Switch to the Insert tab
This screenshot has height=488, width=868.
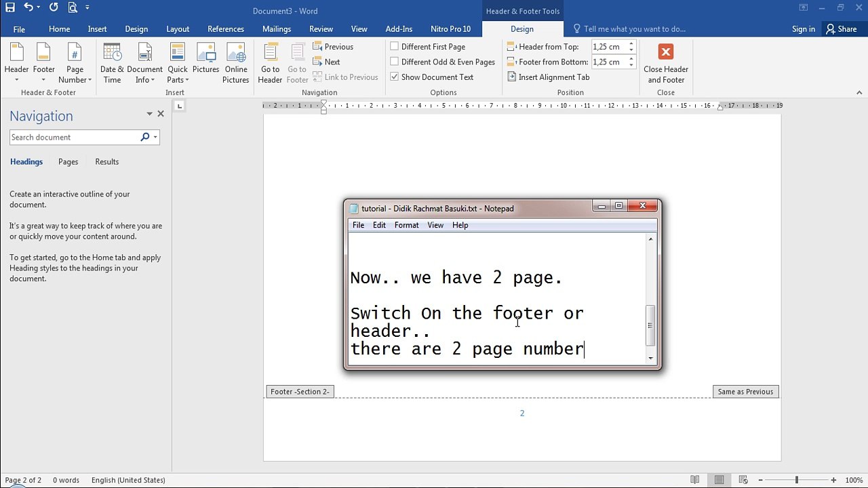click(x=97, y=29)
